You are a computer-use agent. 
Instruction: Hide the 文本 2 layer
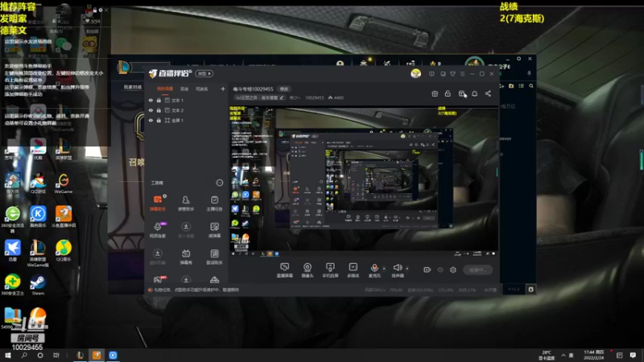pos(151,110)
